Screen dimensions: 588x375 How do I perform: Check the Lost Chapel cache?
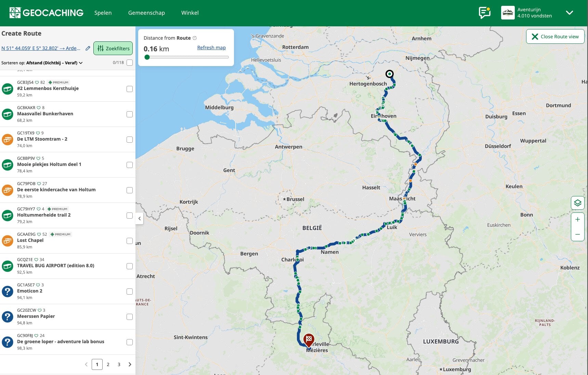pos(130,241)
